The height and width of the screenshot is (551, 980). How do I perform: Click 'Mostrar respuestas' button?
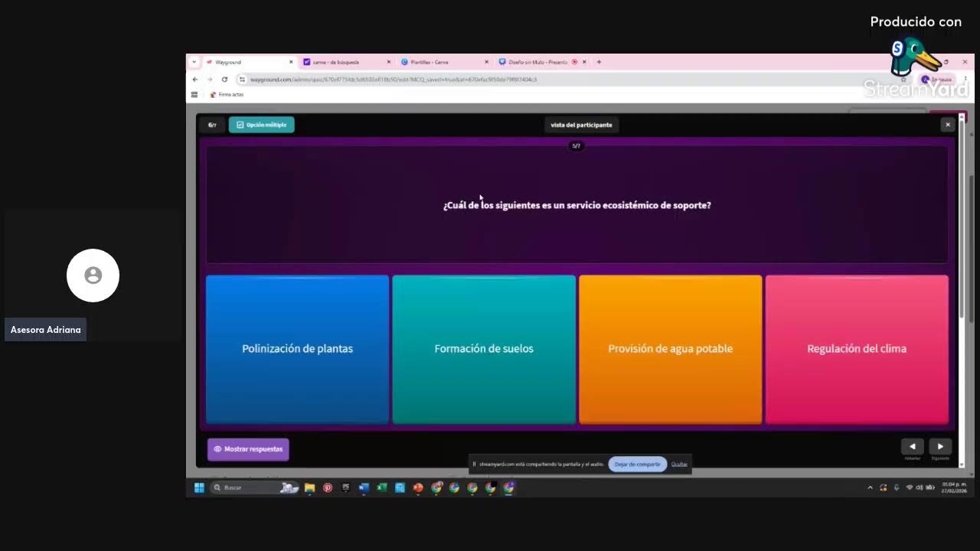pyautogui.click(x=248, y=449)
